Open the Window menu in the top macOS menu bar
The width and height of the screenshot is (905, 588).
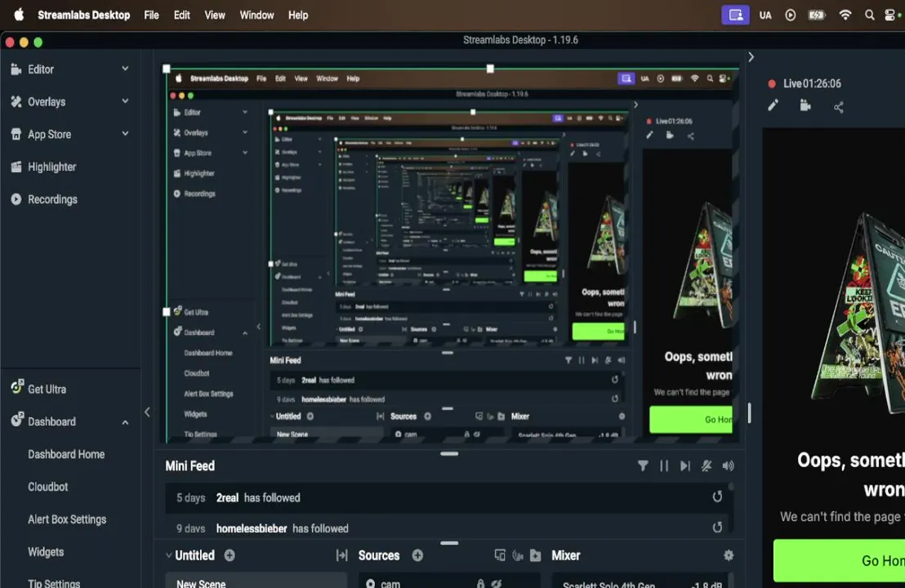tap(256, 15)
